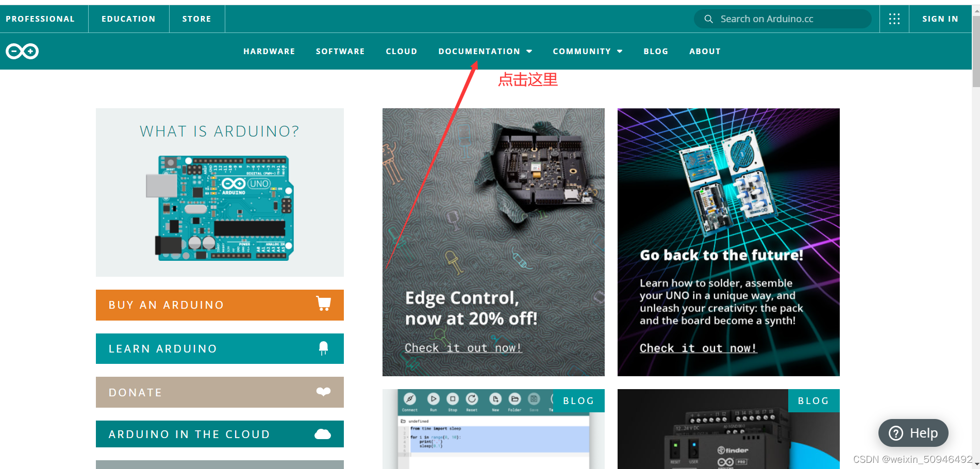Open the Store tab
Viewport: 980px width, 469px height.
click(x=196, y=19)
